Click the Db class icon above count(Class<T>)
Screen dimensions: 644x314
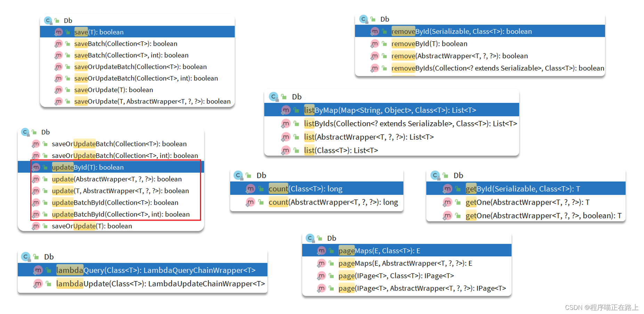239,175
